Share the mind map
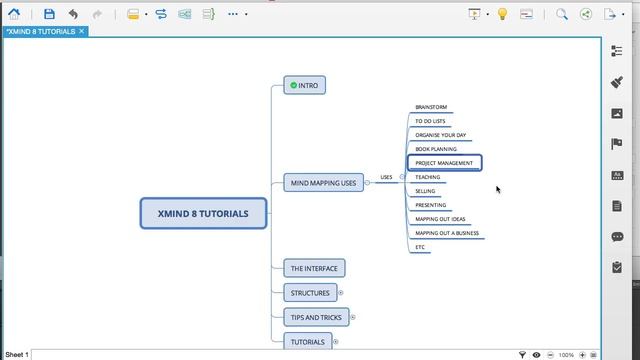Screen dimensions: 640x360 pyautogui.click(x=586, y=14)
